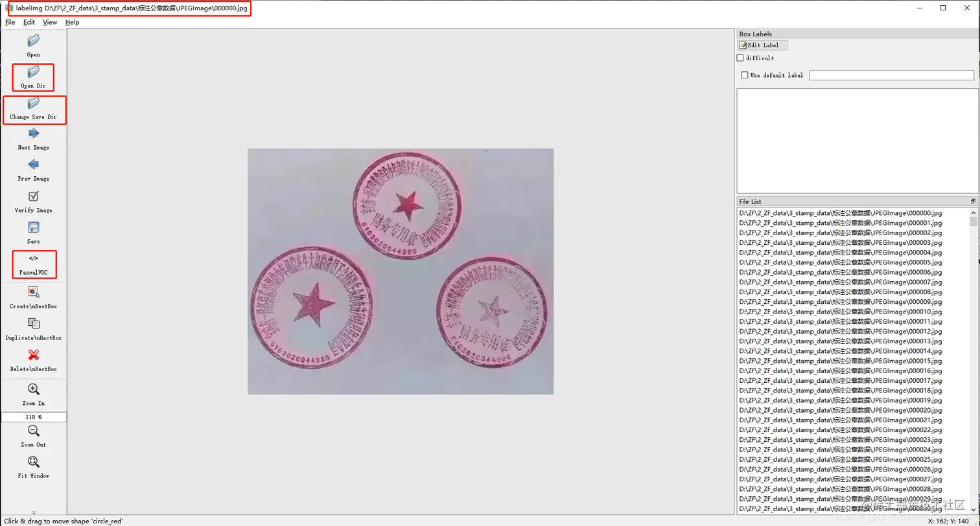Screen dimensions: 980x526
Task: Select file 000007.jpg in File List
Action: (x=841, y=282)
